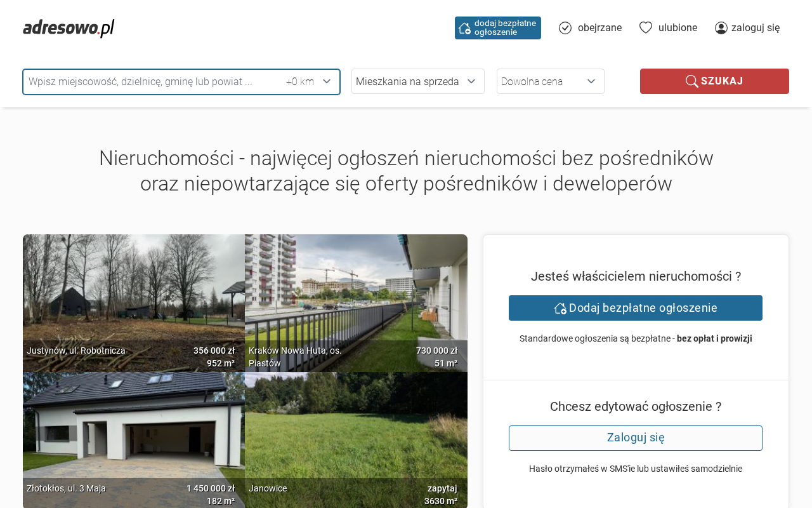Open the Złotokłos, ul. 3 Maja listing
The image size is (812, 508).
point(133,439)
